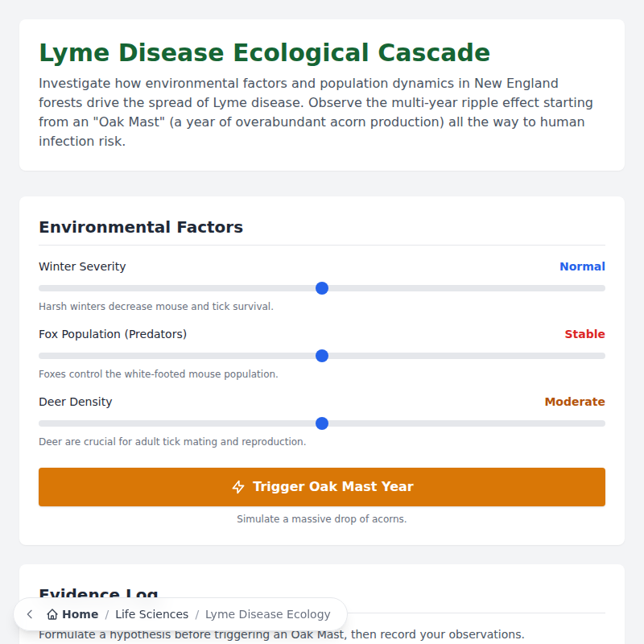This screenshot has height=644, width=644.
Task: Click the lightning bolt icon on the trigger button
Action: click(x=238, y=486)
